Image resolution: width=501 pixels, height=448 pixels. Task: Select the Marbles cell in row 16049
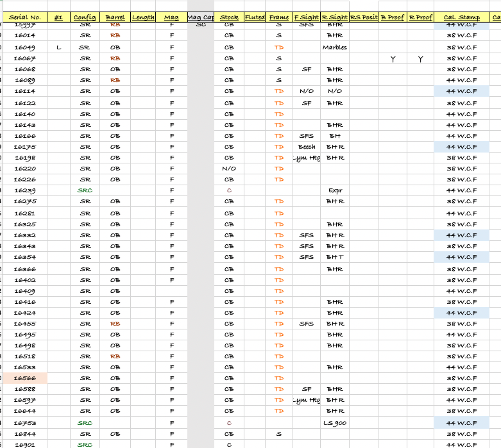click(x=335, y=47)
